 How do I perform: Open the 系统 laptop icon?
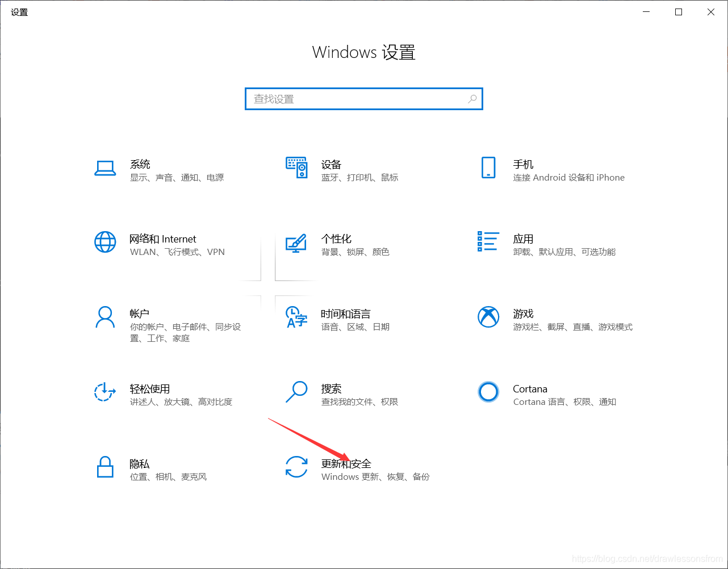click(x=105, y=168)
